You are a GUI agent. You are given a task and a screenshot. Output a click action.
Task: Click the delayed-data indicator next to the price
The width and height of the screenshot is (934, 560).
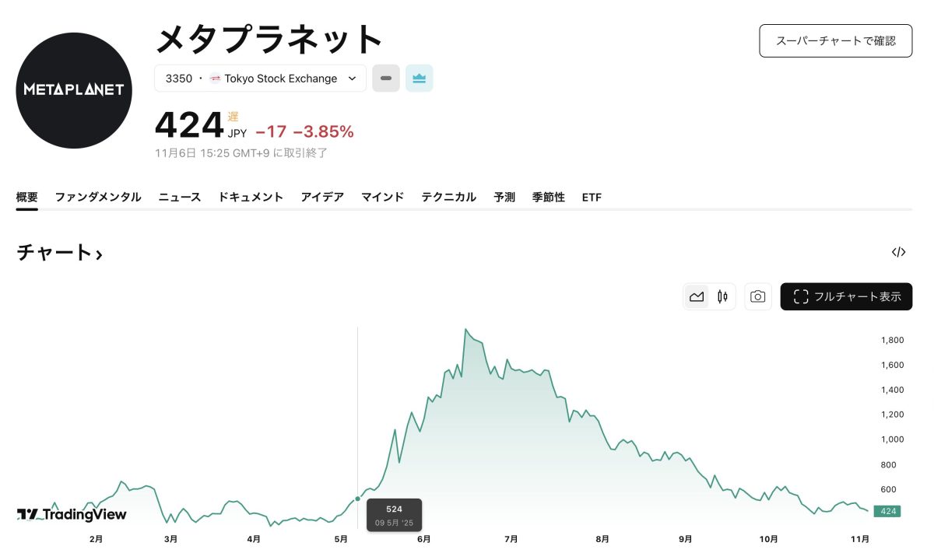pyautogui.click(x=233, y=117)
